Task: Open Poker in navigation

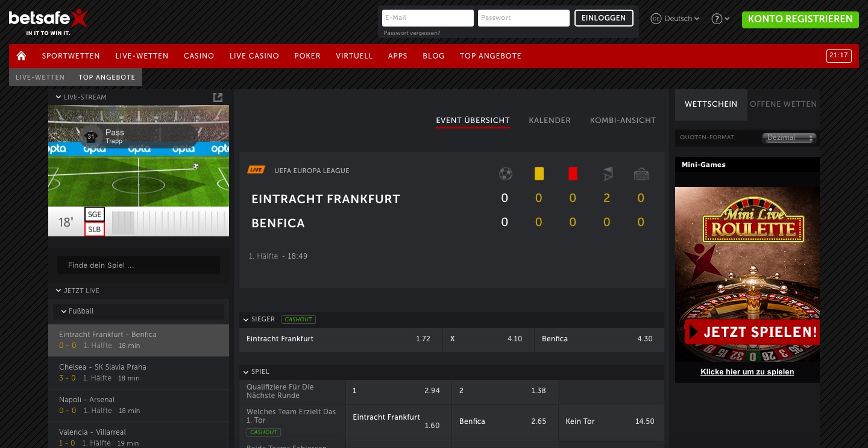Action: click(x=307, y=56)
